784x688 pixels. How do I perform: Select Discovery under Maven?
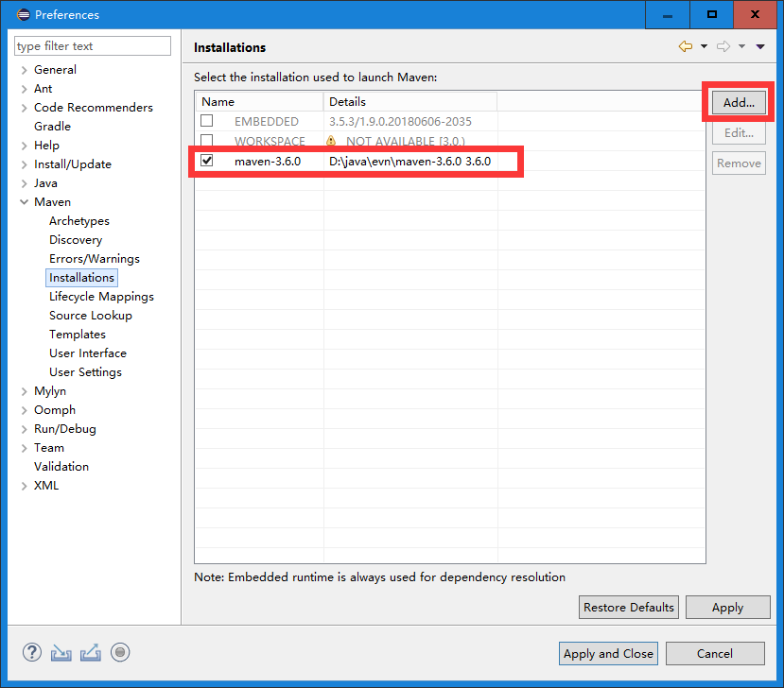tap(76, 240)
